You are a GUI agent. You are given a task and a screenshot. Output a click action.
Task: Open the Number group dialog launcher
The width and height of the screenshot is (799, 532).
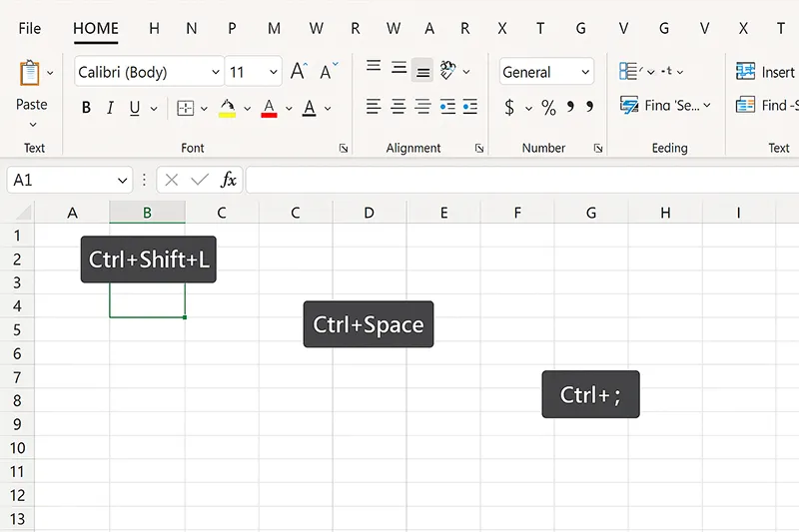pos(598,148)
